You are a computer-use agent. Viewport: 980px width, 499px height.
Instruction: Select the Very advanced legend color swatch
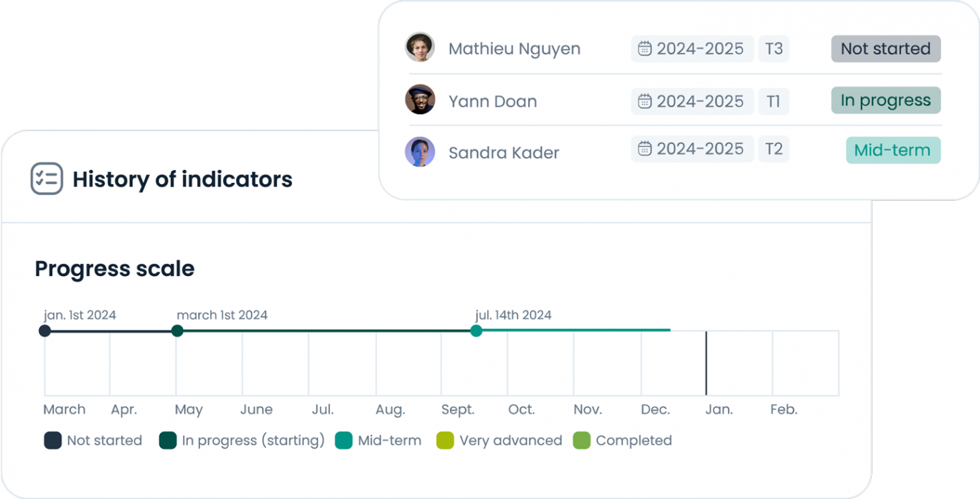(445, 440)
